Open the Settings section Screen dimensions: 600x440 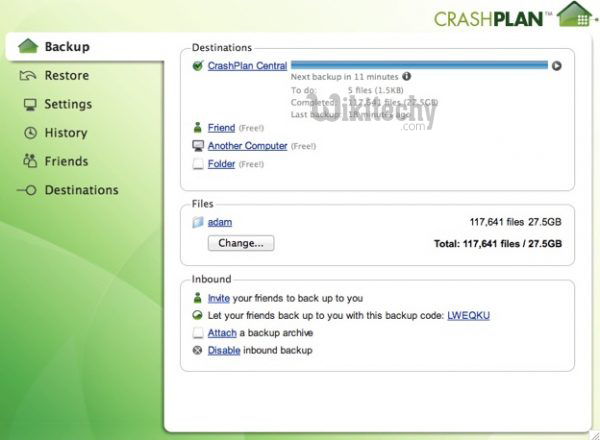pyautogui.click(x=68, y=104)
